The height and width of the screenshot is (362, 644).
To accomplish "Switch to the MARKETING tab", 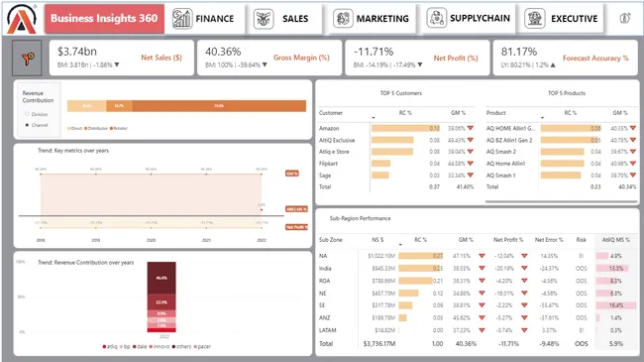I will pyautogui.click(x=372, y=19).
